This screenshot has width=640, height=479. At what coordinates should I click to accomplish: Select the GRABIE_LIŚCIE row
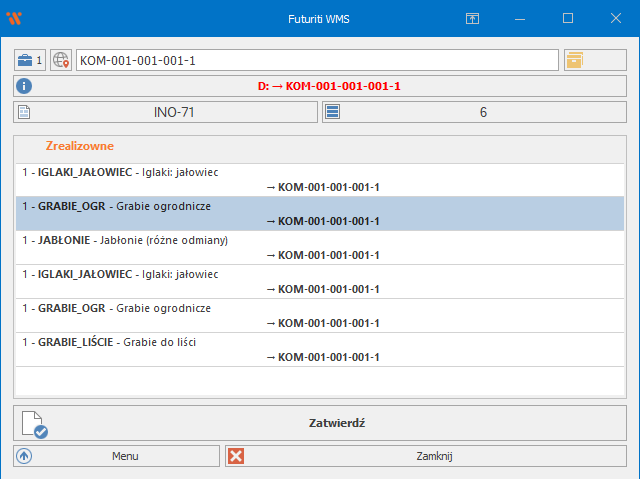point(319,349)
